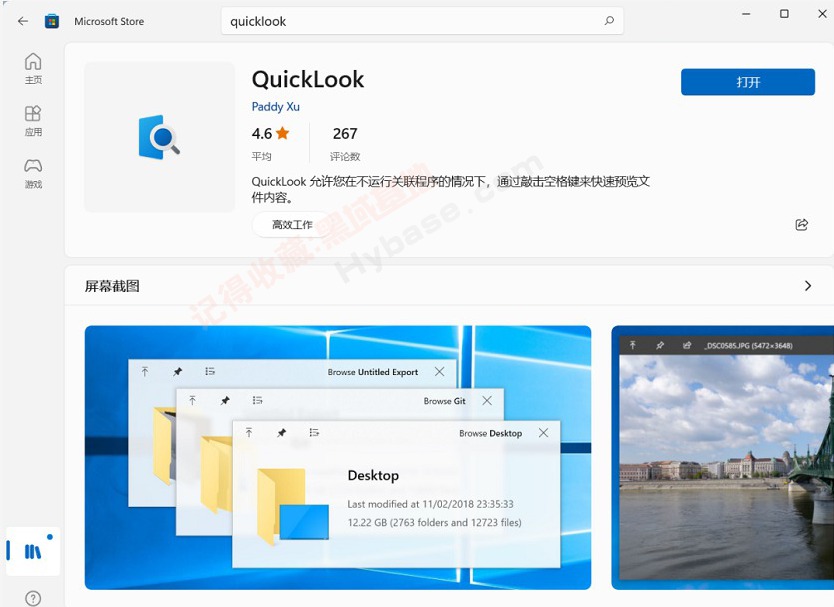Image resolution: width=834 pixels, height=607 pixels.
Task: Go back using the back arrow
Action: coord(23,21)
